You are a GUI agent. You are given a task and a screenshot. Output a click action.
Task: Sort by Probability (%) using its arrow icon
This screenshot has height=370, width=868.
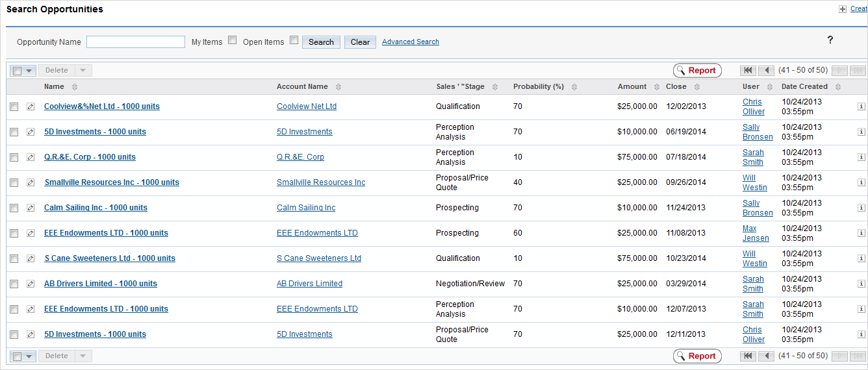click(x=574, y=87)
